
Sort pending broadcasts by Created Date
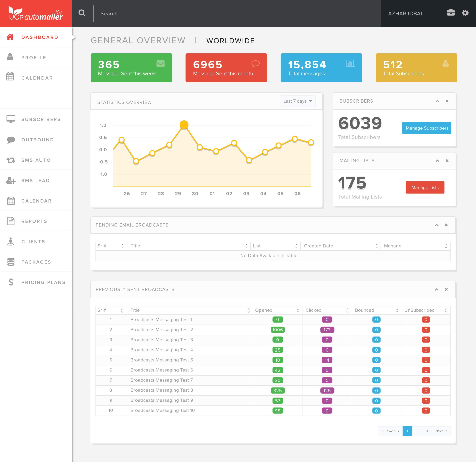[x=340, y=246]
